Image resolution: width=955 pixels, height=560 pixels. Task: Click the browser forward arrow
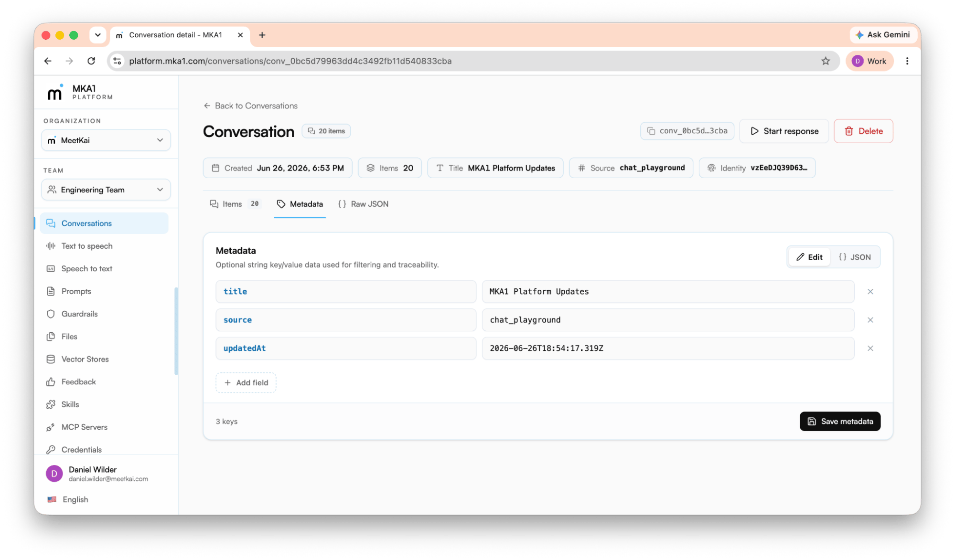pos(69,61)
